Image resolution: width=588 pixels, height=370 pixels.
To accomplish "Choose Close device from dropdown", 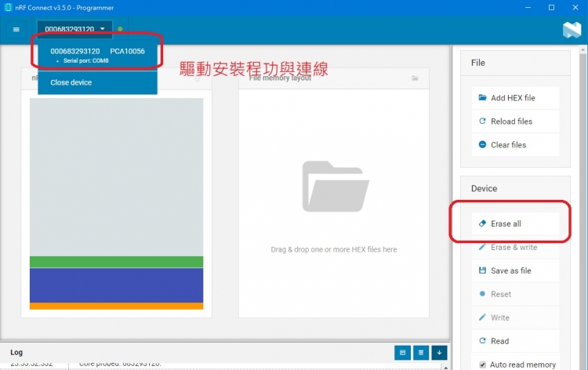I will (71, 82).
